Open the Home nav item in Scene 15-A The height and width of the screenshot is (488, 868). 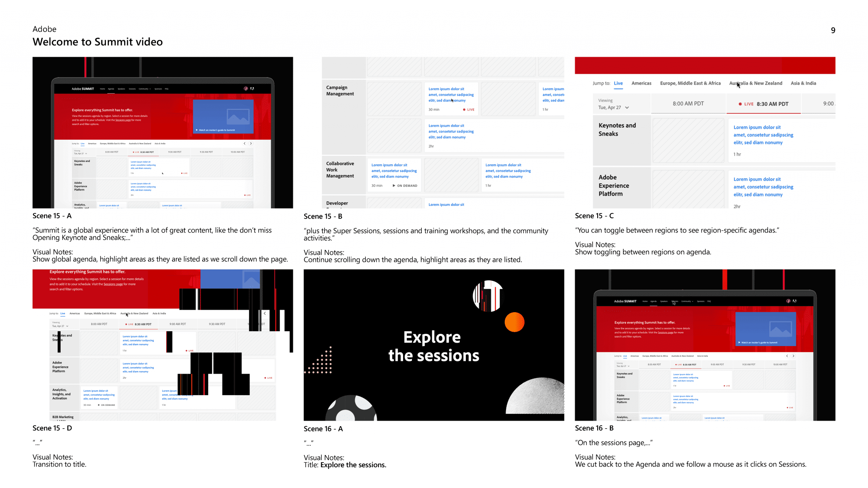coord(103,89)
